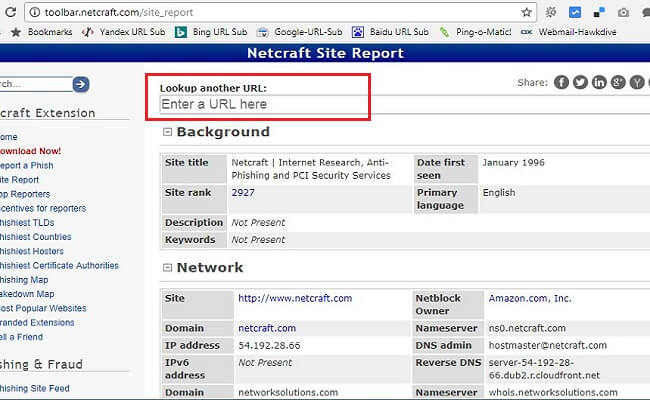Share the report on Twitter
Screen dimensions: 650x400
[x=580, y=82]
